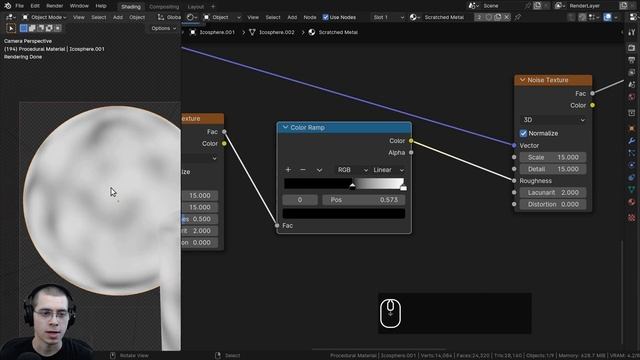
Task: Add a new workspace with plus icon
Action: click(213, 7)
